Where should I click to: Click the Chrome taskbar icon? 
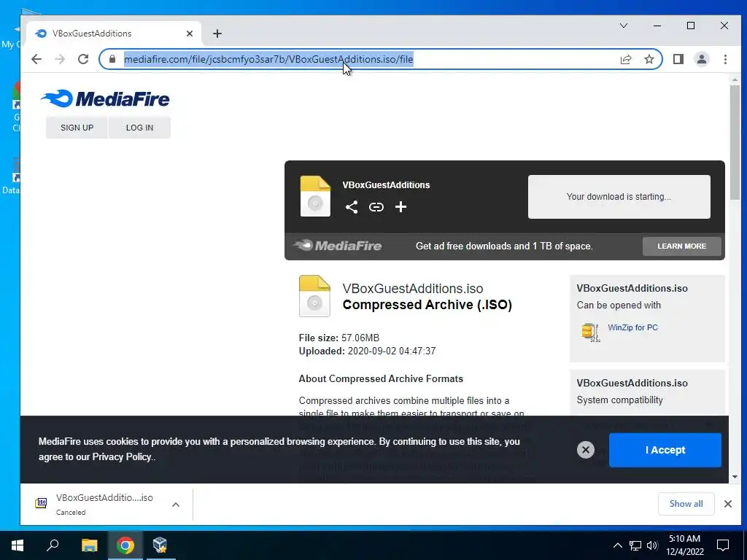click(x=125, y=545)
